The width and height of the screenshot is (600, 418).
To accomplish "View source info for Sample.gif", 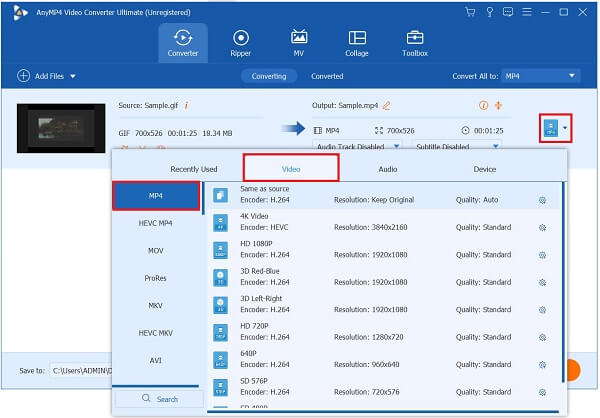I will point(186,105).
